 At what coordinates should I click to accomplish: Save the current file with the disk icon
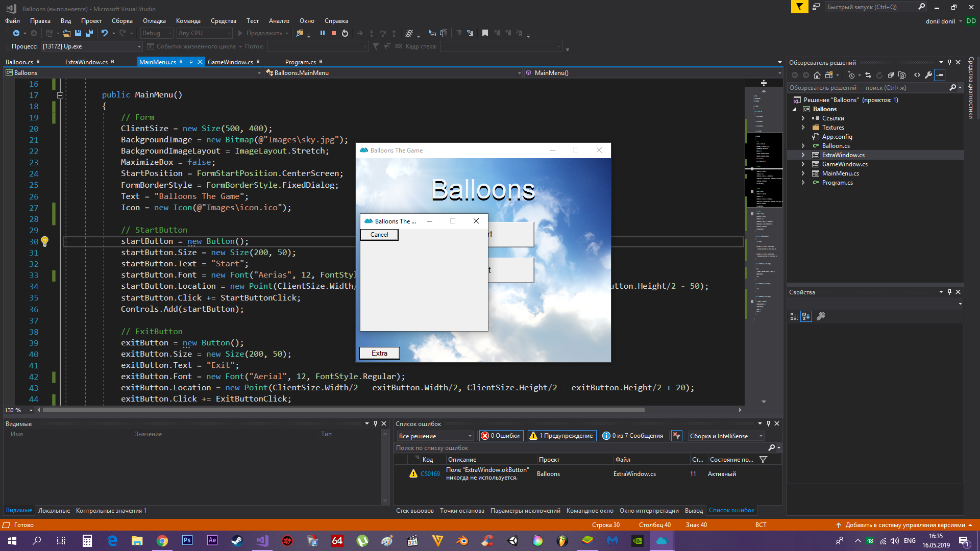(x=78, y=33)
